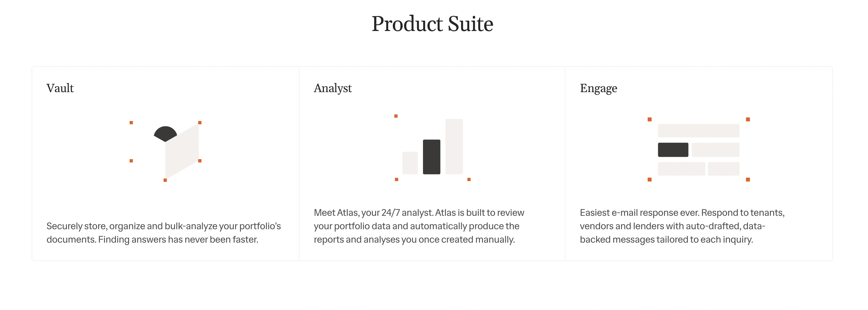The height and width of the screenshot is (310, 868).
Task: Click the Meet Atlas analyst description text
Action: [419, 226]
